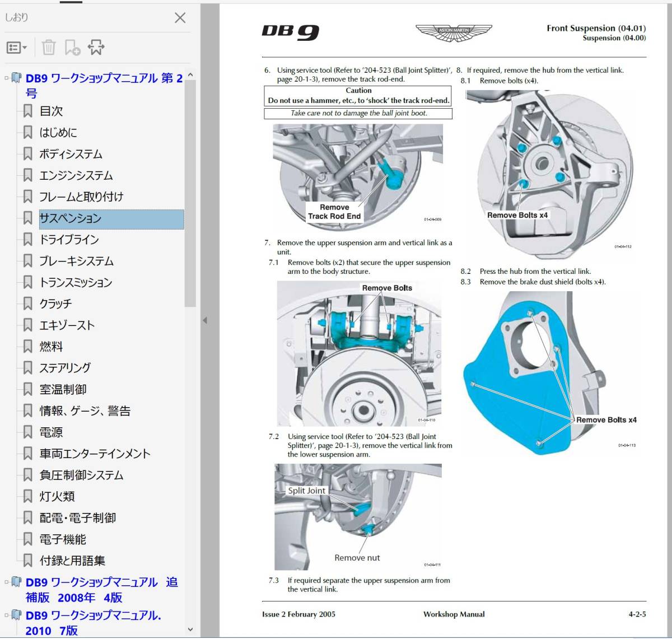Viewport: 672px width, 639px height.
Task: Expand DB9 ワークショップマニュアル. 2010 7版
Action: [x=7, y=615]
